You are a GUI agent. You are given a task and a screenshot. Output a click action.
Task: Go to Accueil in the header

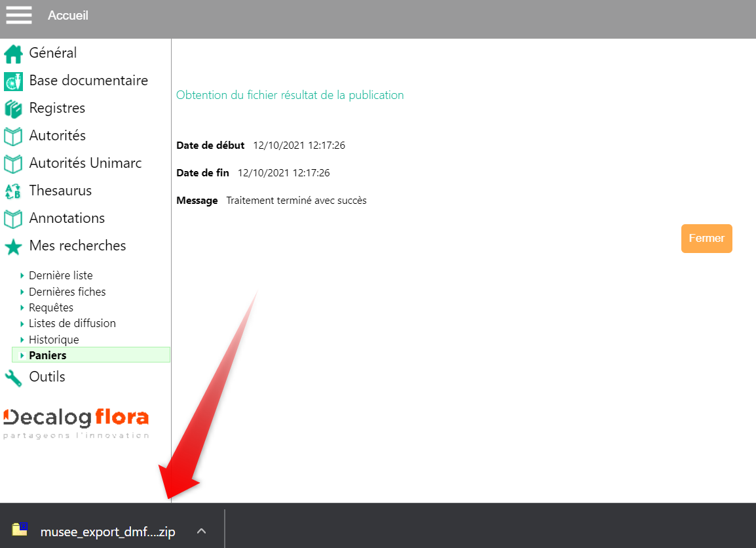click(x=68, y=15)
